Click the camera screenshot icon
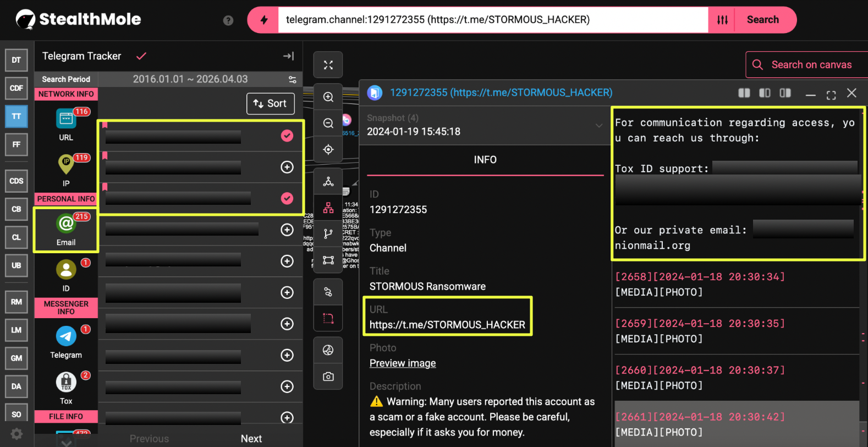 tap(328, 377)
